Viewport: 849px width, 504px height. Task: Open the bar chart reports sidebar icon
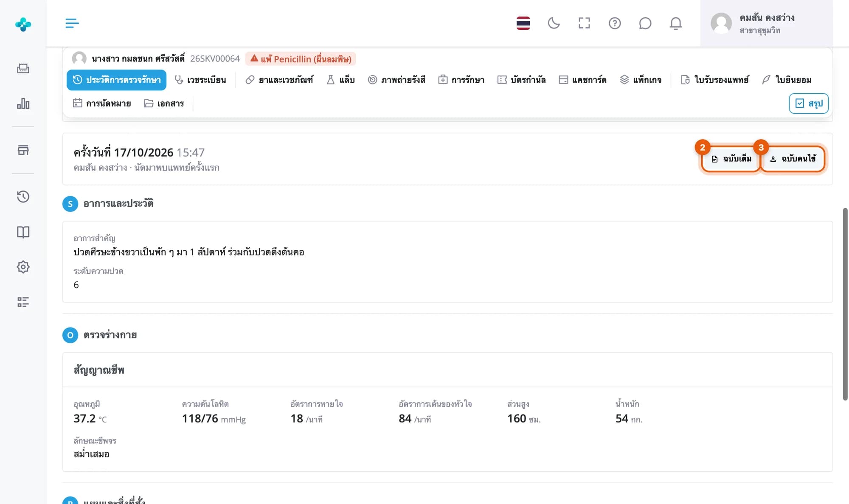click(23, 104)
